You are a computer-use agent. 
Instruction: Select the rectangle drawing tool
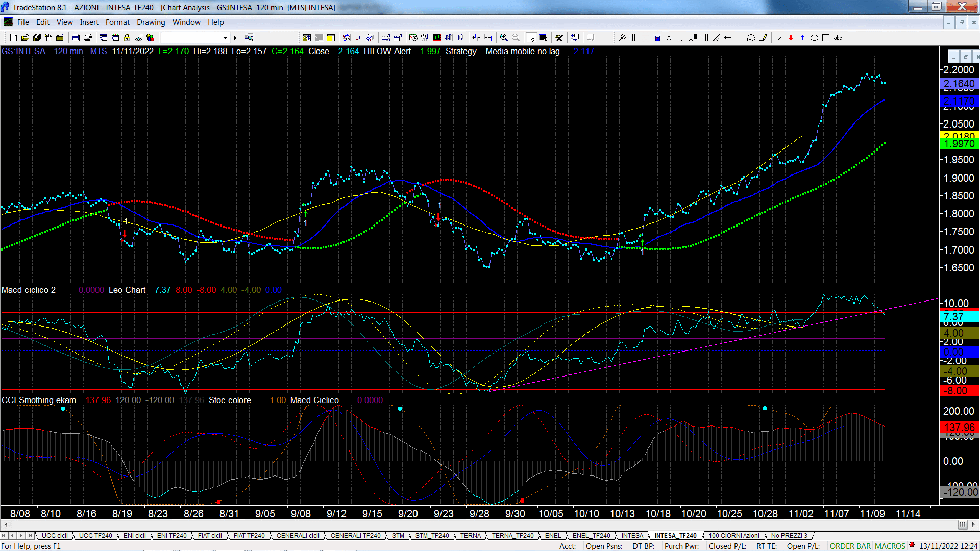click(826, 38)
